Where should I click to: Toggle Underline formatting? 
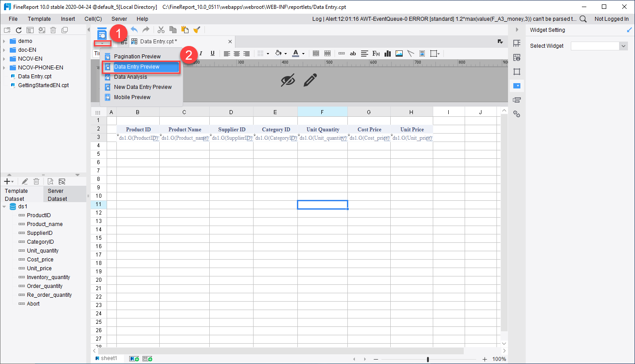213,53
